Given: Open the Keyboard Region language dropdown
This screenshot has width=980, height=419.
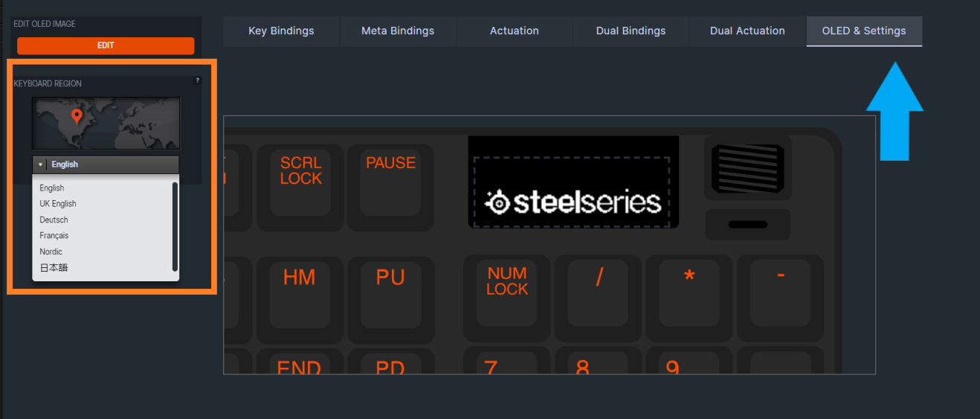Looking at the screenshot, I should [x=105, y=164].
